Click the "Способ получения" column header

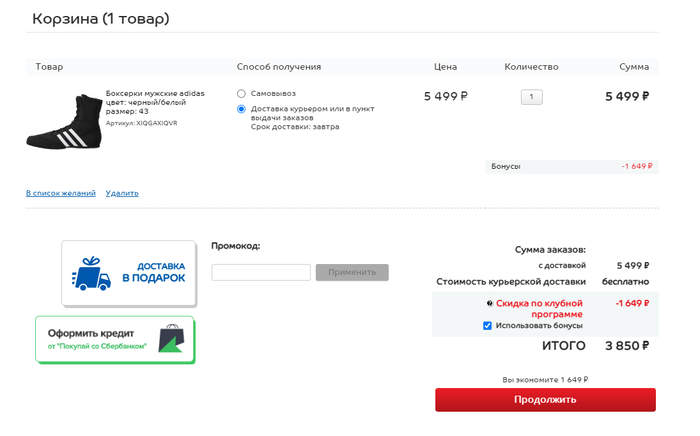[x=278, y=67]
